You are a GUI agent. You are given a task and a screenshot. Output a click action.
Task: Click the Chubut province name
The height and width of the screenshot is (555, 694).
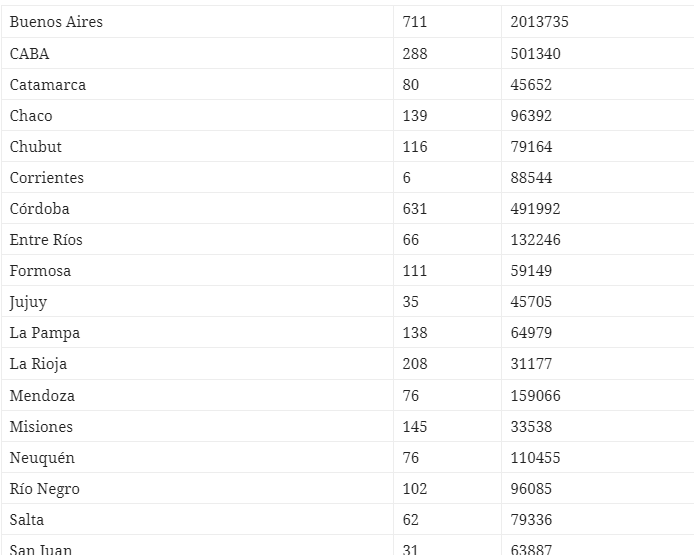[36, 147]
